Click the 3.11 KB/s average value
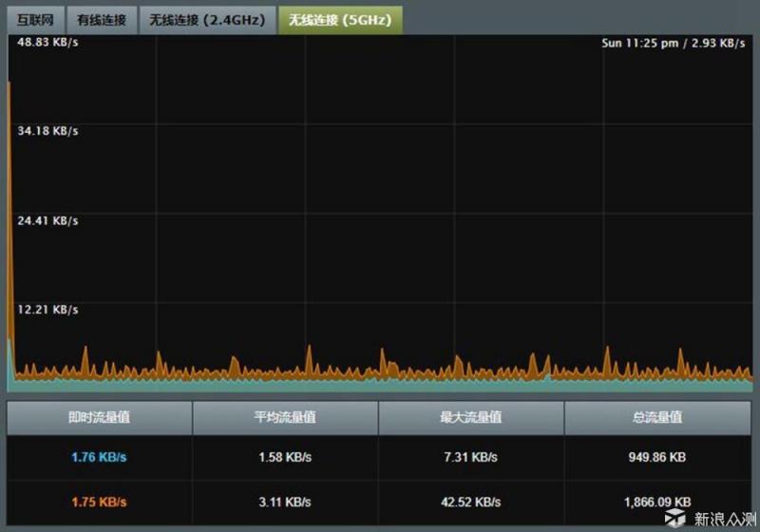The width and height of the screenshot is (760, 532). pyautogui.click(x=285, y=502)
